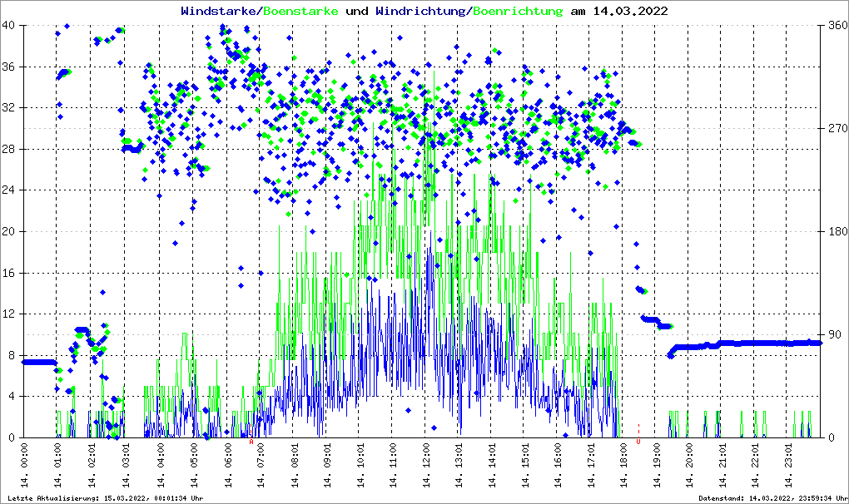Click the "14. 12:00" time axis label
The image size is (849, 504).
tap(426, 467)
